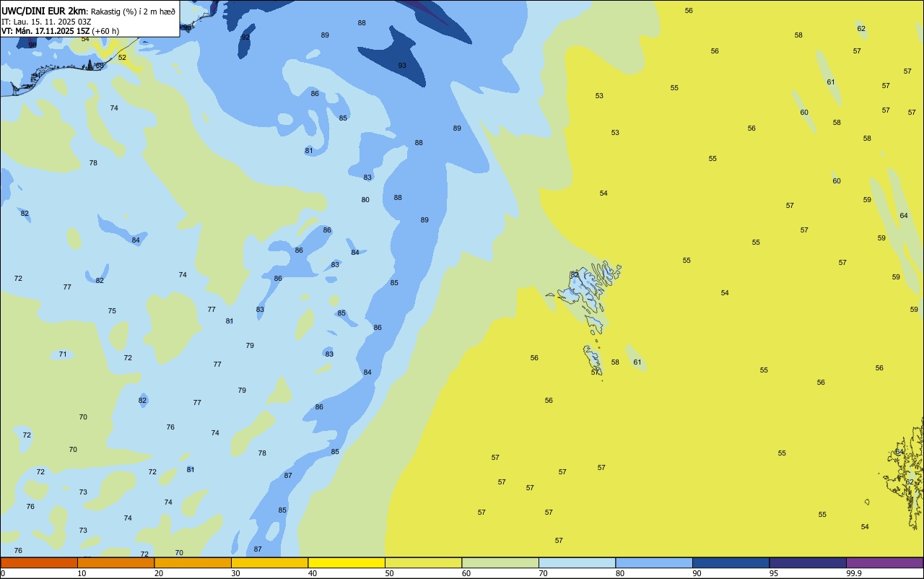Viewport: 924px width, 579px height.
Task: Click the 'Rakastig (%) í 2 m hæð' label
Action: tap(133, 11)
